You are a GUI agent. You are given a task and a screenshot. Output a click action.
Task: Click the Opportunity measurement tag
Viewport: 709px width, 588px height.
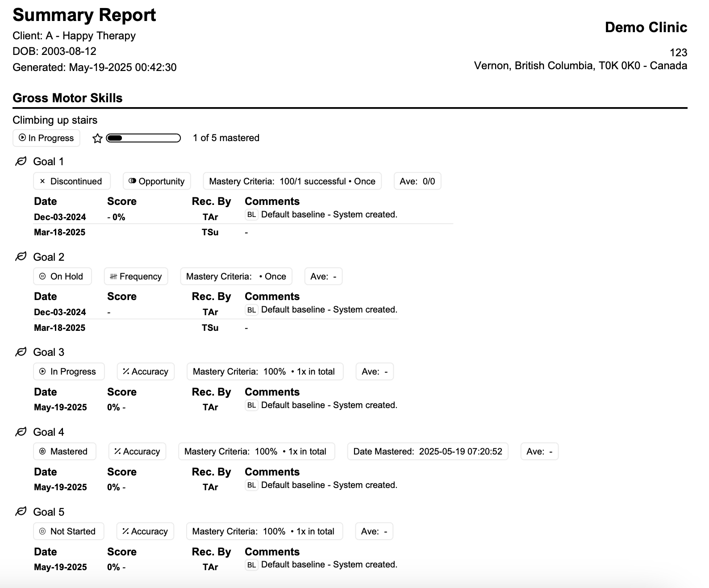[157, 181]
